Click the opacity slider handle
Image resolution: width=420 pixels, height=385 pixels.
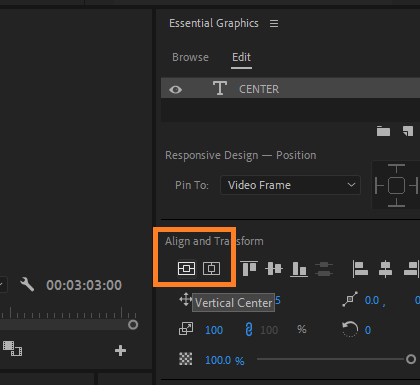[x=411, y=359]
